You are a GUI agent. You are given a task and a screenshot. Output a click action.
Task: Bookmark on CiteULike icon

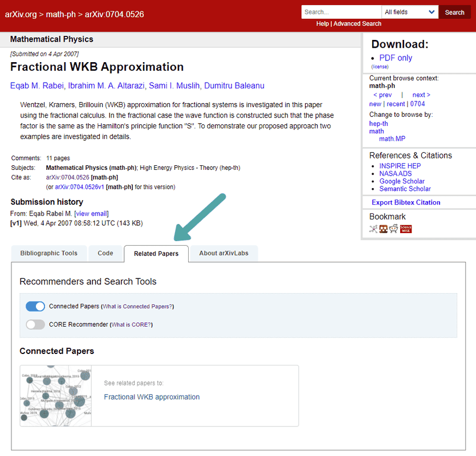(x=373, y=229)
